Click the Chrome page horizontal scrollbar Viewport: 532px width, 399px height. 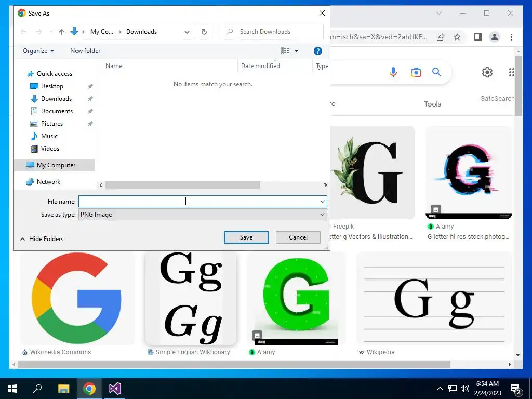(x=234, y=364)
